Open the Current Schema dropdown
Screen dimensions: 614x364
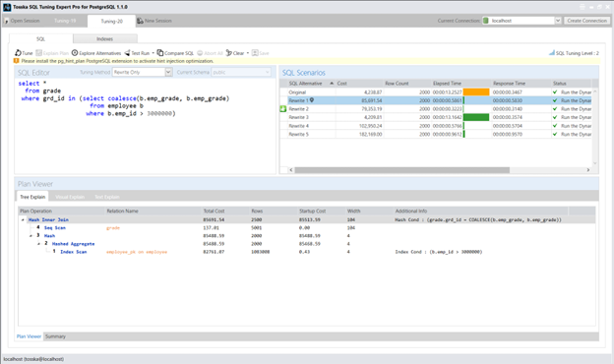pos(268,72)
